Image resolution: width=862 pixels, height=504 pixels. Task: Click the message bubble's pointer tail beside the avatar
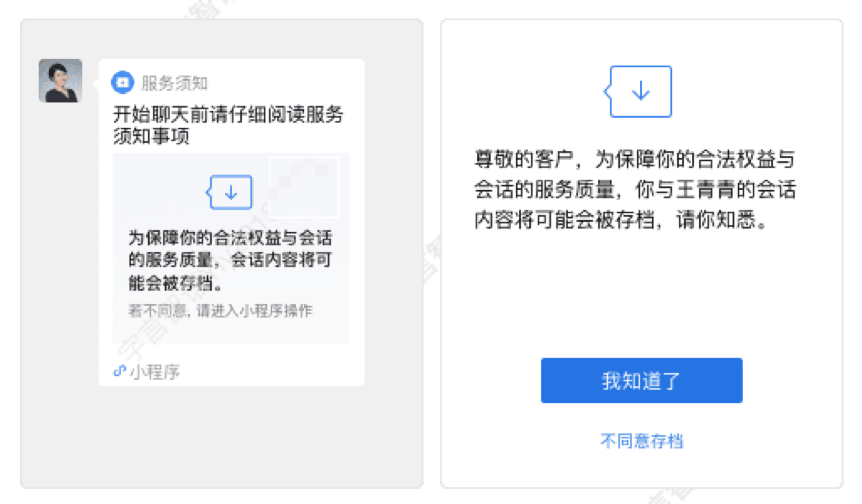96,83
